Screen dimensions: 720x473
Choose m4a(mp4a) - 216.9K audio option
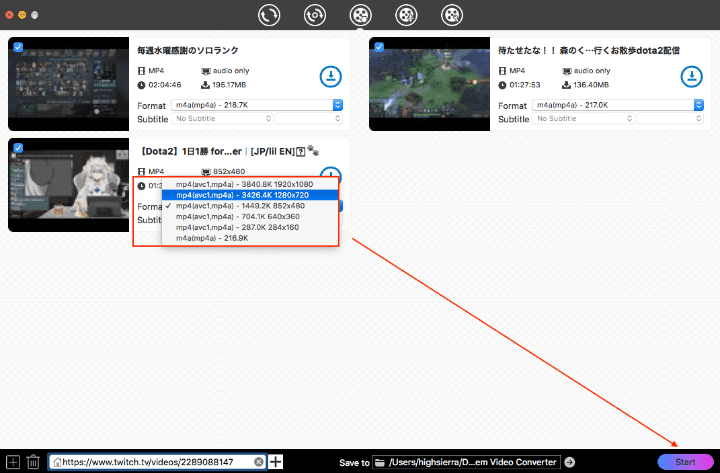tap(250, 238)
